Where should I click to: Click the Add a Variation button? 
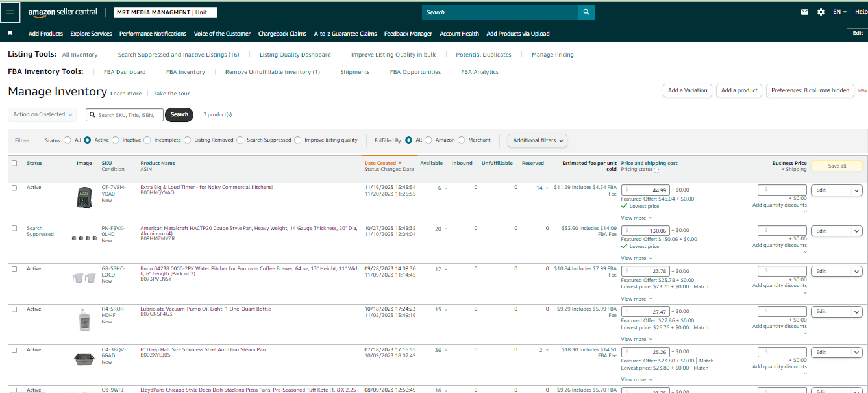(688, 90)
